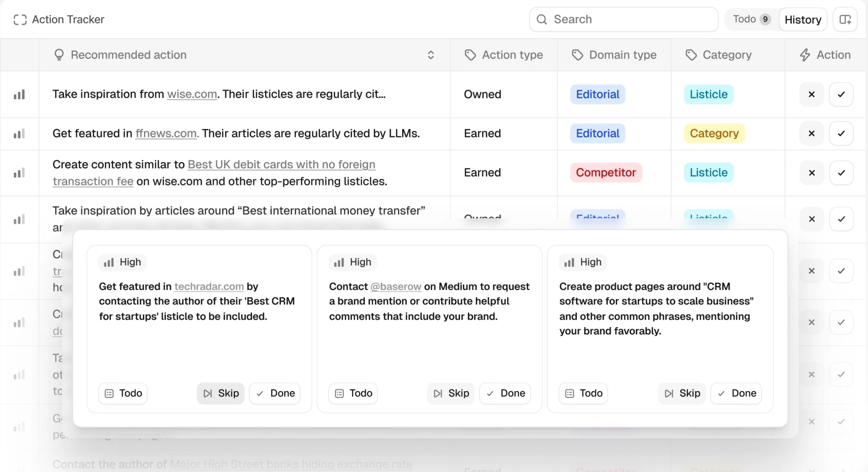
Task: Click priority bars icon of wise.com row
Action: (x=19, y=95)
